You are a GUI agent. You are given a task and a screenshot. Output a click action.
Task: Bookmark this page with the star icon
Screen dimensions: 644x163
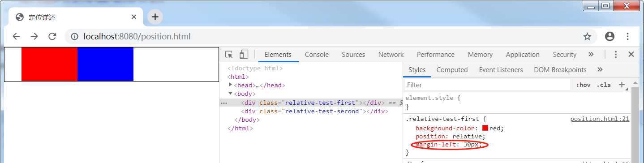click(587, 36)
